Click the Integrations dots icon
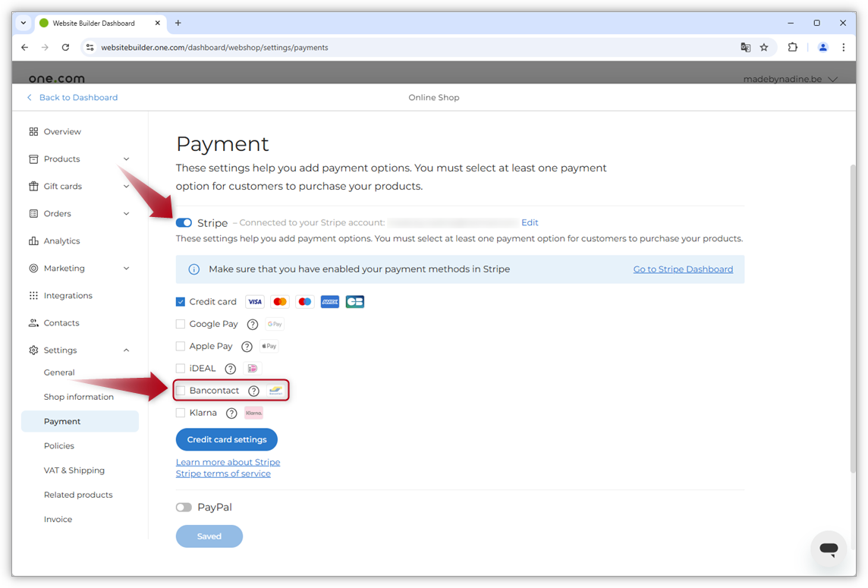The width and height of the screenshot is (868, 588). tap(34, 296)
